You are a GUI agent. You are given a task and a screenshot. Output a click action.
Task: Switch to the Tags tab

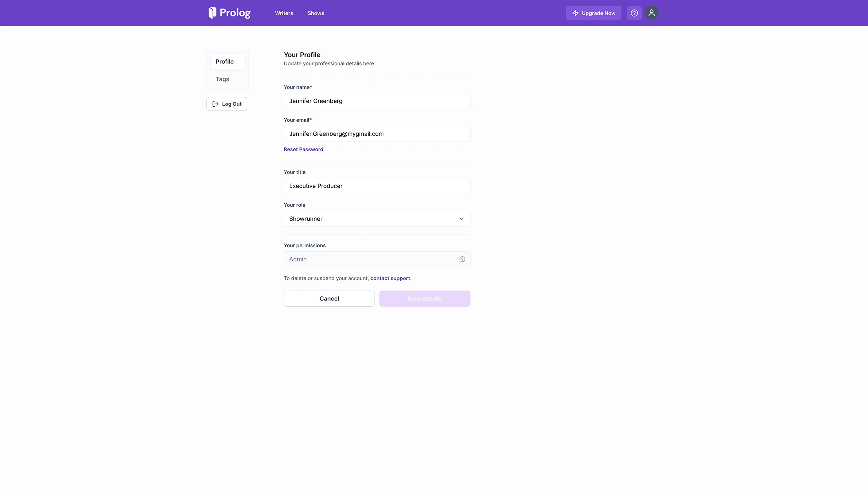pos(222,79)
